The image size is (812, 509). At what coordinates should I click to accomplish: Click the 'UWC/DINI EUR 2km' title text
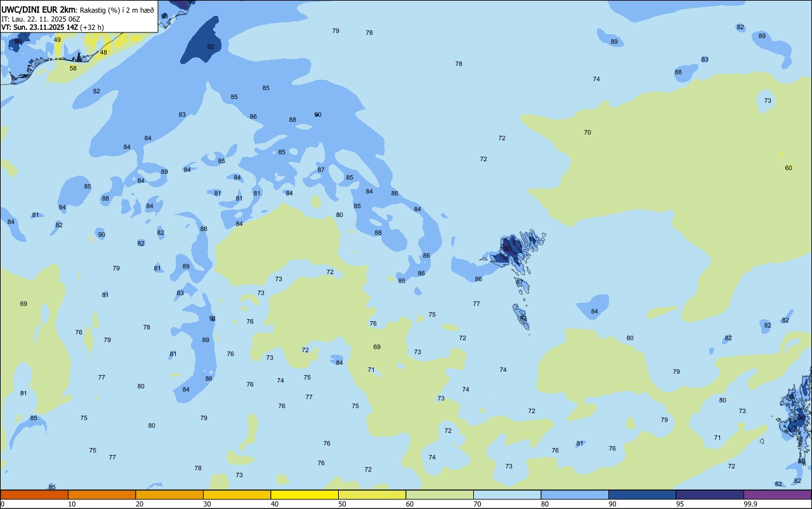pyautogui.click(x=38, y=9)
